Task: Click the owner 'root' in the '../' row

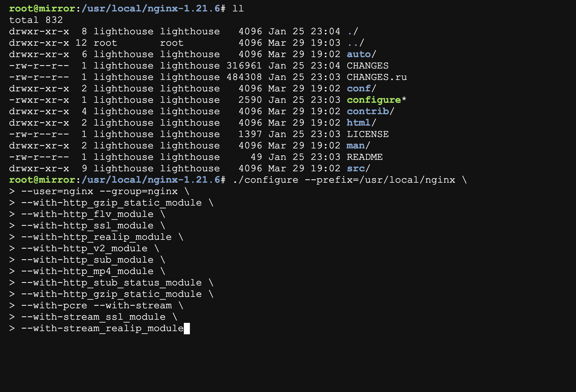Action: [x=105, y=43]
